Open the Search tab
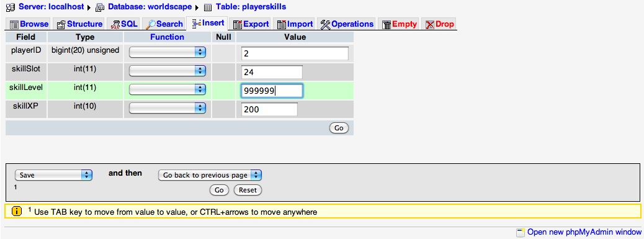The width and height of the screenshot is (644, 239). [x=164, y=24]
